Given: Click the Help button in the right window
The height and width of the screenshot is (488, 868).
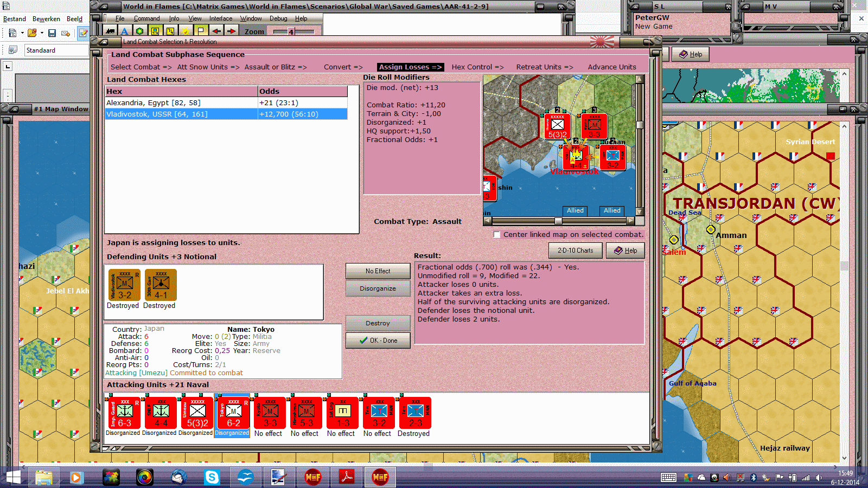Looking at the screenshot, I should point(690,54).
